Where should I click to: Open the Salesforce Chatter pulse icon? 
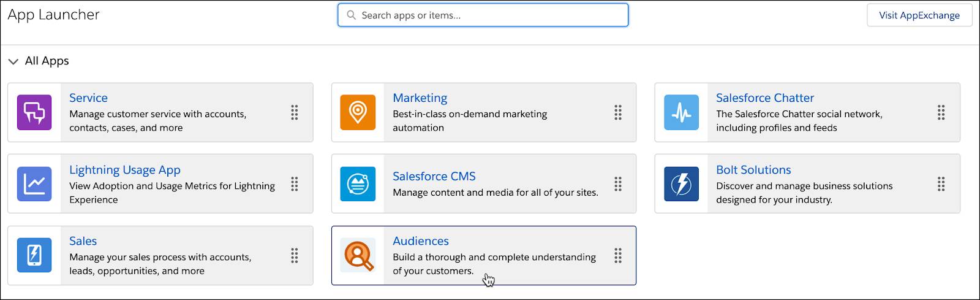coord(681,112)
